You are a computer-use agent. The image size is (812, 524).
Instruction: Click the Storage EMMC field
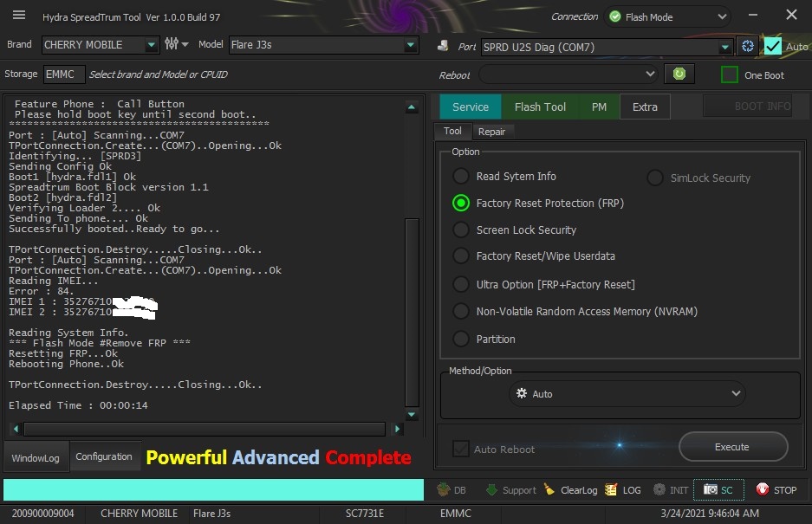coord(64,74)
